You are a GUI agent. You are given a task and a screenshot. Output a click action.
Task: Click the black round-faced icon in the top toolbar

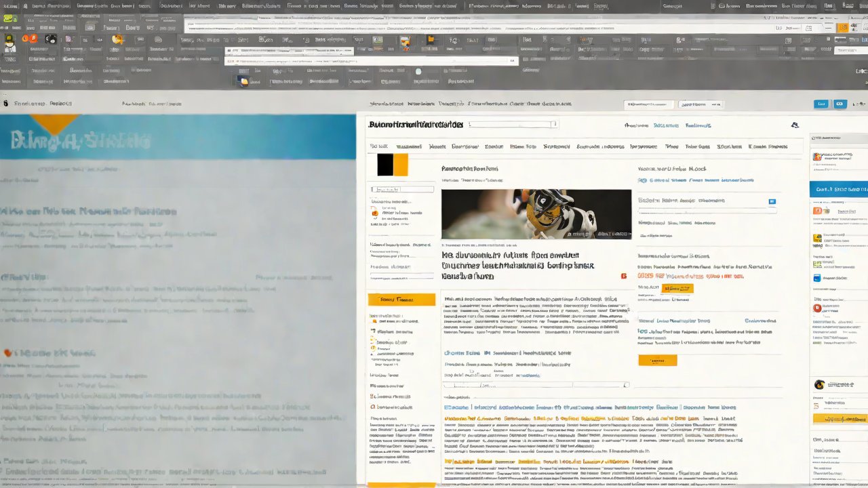coord(51,39)
